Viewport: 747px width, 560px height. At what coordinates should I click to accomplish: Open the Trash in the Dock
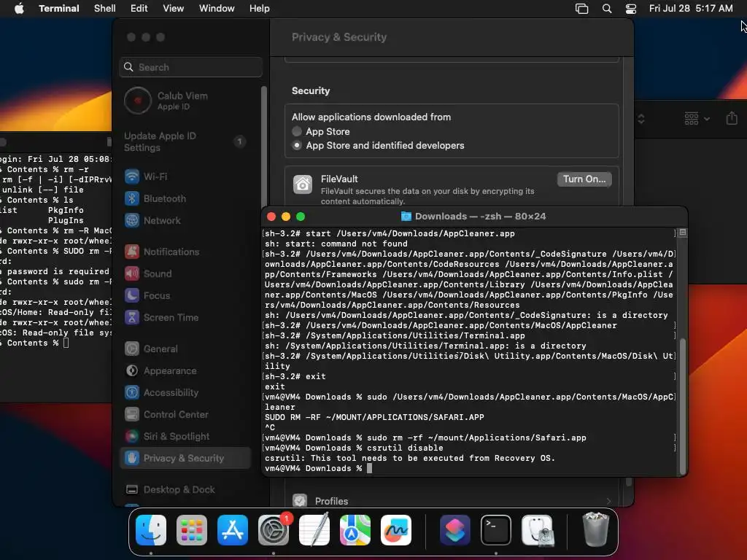point(595,529)
